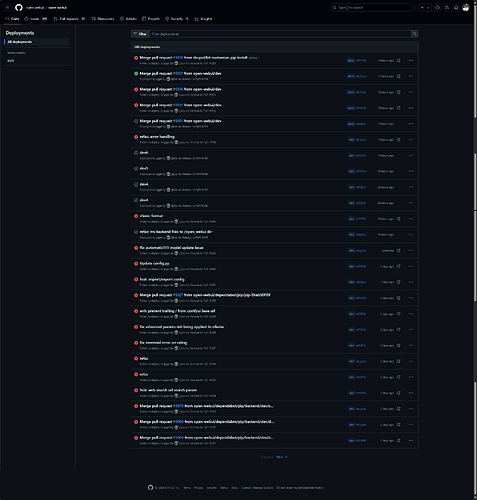Click deployer avatar under Update config.py row
Viewport: 477px width, 500px height.
(x=176, y=269)
